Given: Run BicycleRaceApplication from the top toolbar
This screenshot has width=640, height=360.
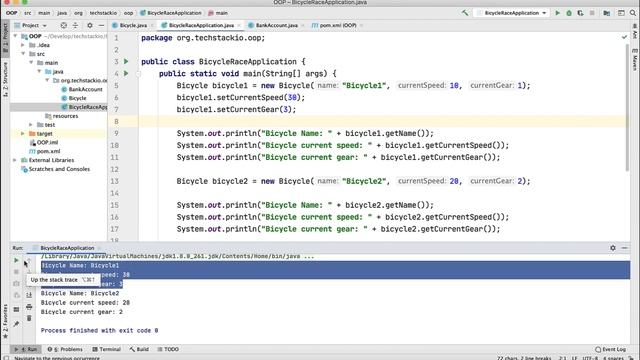Looking at the screenshot, I should 558,13.
